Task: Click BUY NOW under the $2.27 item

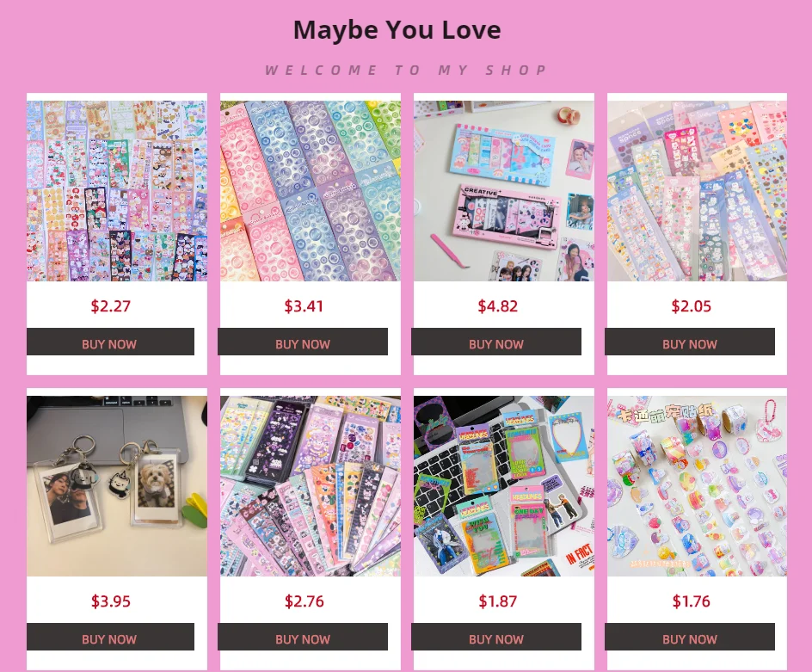Action: pos(110,342)
